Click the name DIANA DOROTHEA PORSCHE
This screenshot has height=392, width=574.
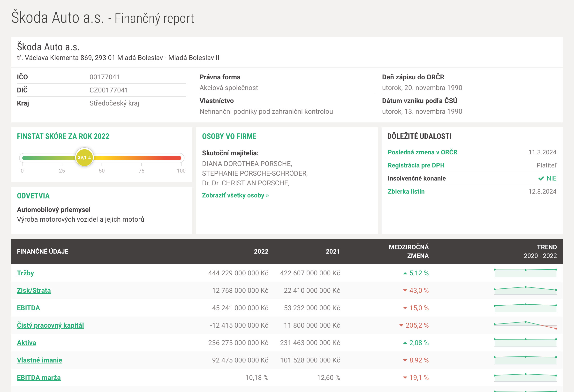click(247, 164)
